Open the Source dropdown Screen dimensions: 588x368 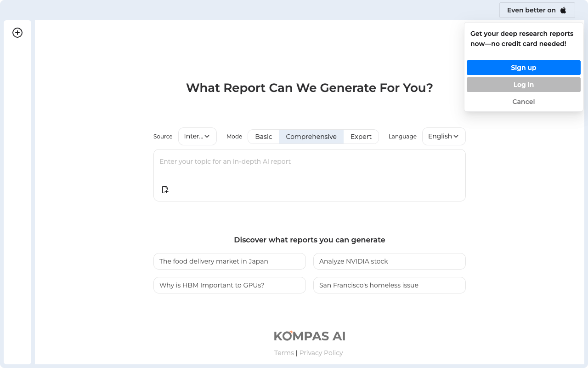coord(198,137)
